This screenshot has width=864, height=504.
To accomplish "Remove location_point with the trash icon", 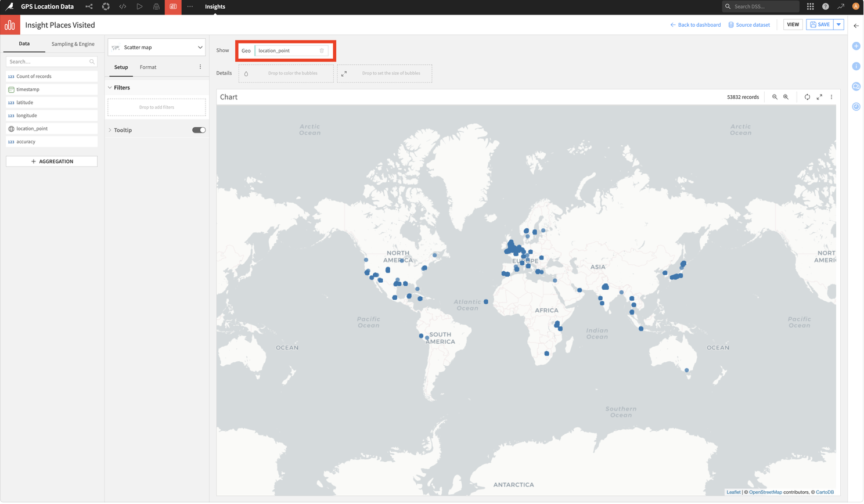I will [x=322, y=51].
